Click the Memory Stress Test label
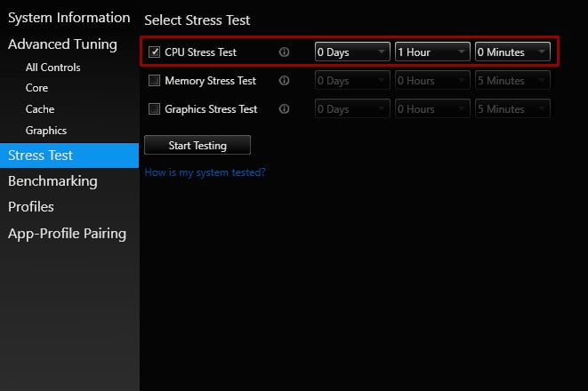Viewport: 588px width, 391px height. tap(210, 81)
